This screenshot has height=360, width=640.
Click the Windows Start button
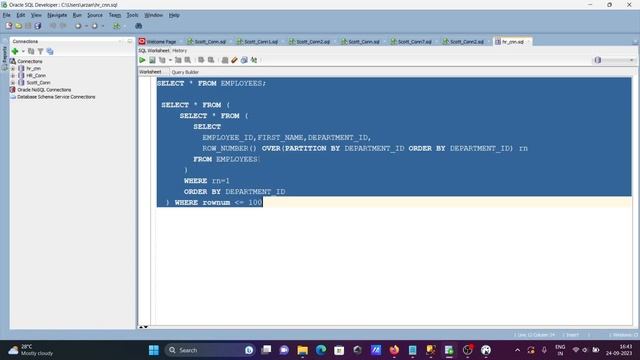pos(154,350)
